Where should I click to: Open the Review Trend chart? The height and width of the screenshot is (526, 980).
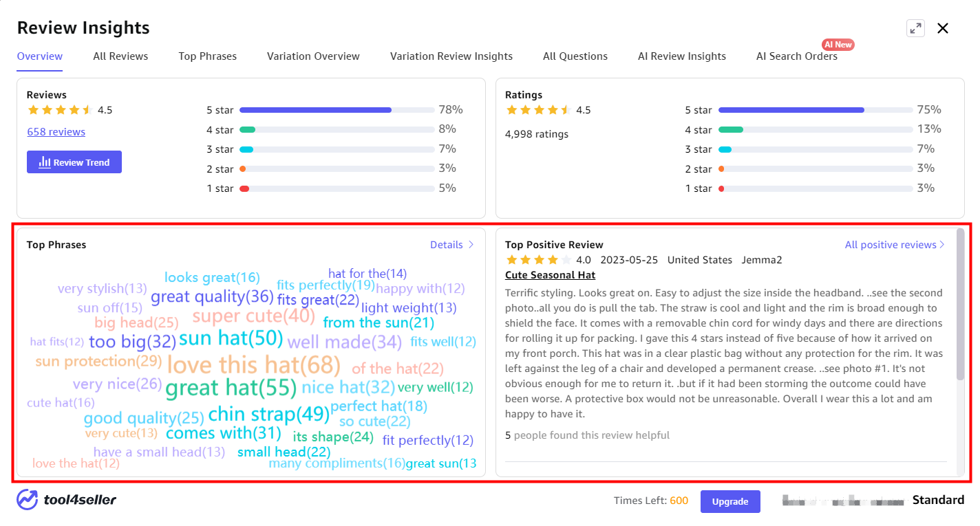pos(74,162)
